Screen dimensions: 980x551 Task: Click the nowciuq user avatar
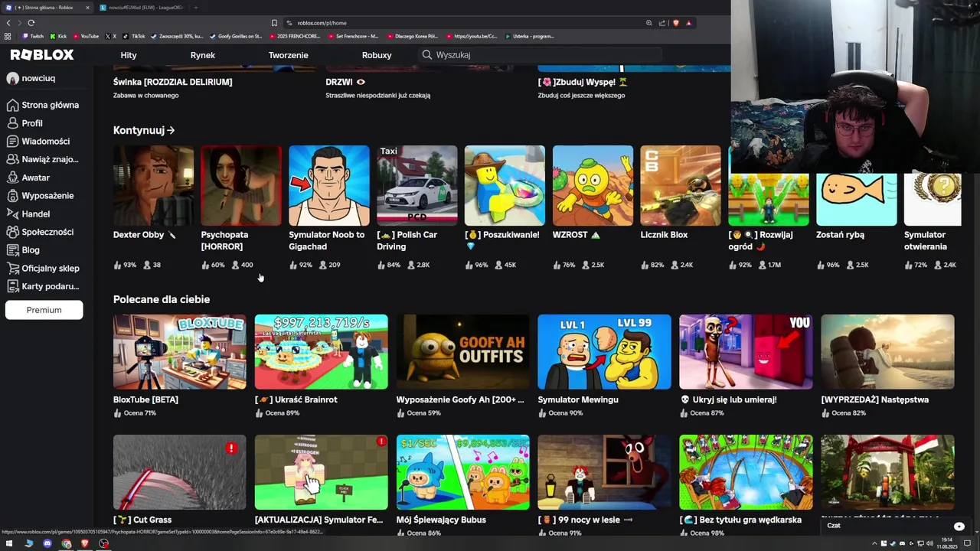pos(12,78)
